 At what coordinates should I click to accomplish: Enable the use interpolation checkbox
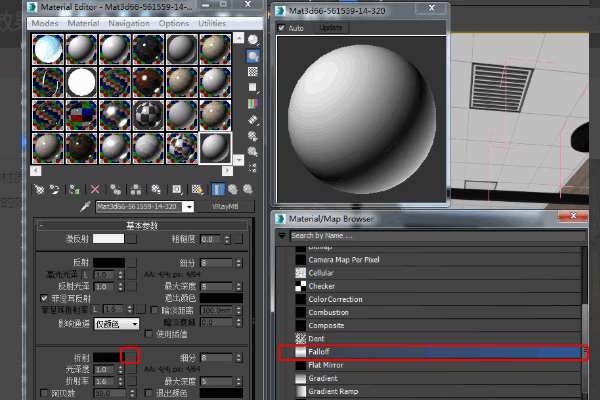click(x=149, y=334)
